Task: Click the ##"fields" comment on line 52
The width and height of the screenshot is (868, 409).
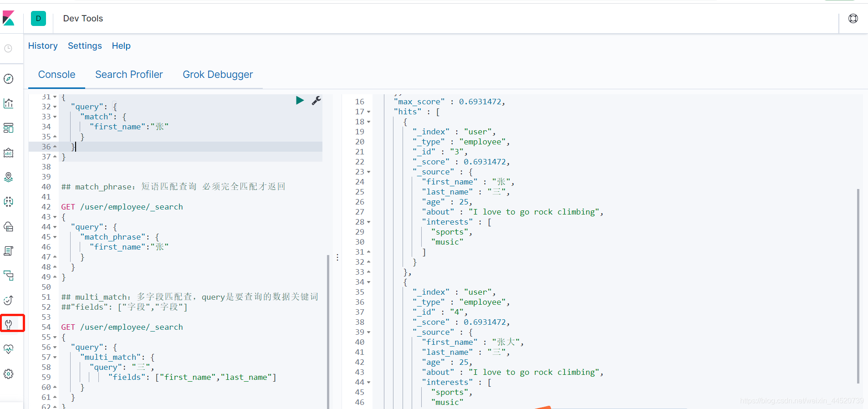Action: [124, 307]
